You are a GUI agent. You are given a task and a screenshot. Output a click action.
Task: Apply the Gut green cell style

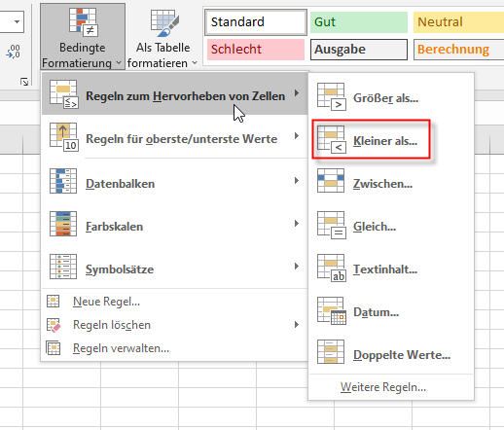pos(359,22)
